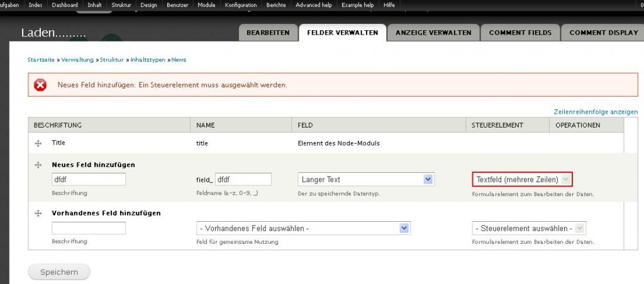Viewport: 644px width, 284px height.
Task: Open the Steuerelement auswählen dropdown
Action: pyautogui.click(x=528, y=229)
